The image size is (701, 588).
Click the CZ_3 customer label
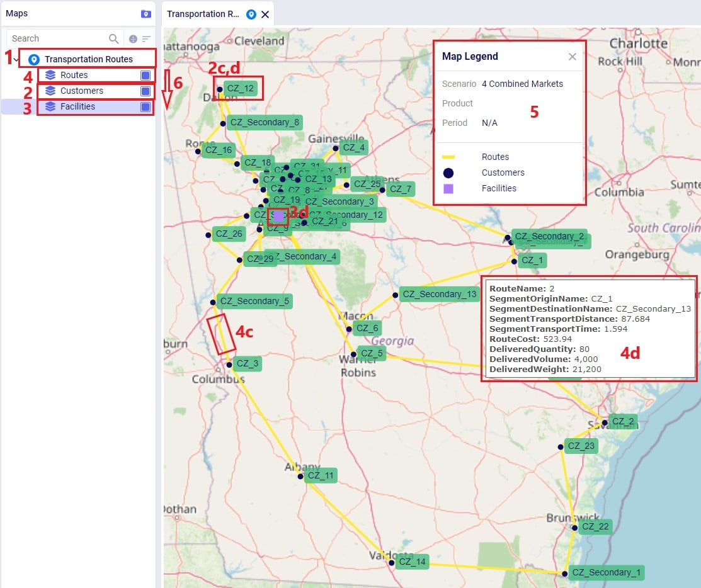248,364
